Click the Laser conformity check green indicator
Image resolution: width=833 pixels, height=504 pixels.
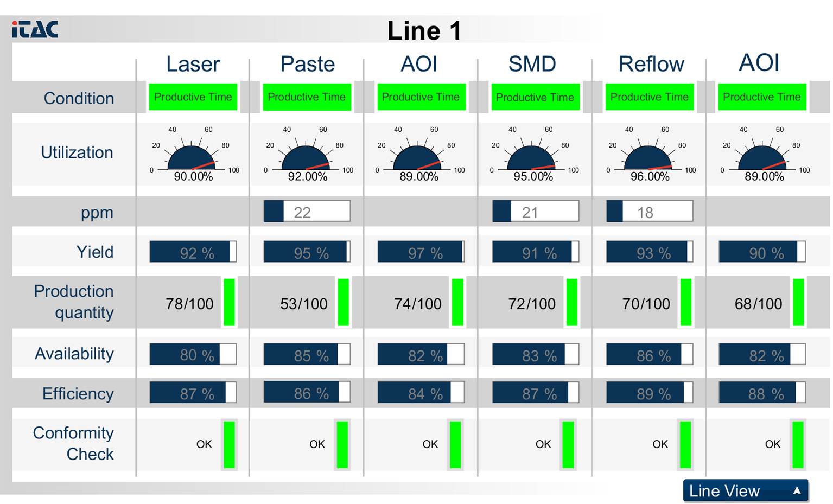tap(230, 444)
